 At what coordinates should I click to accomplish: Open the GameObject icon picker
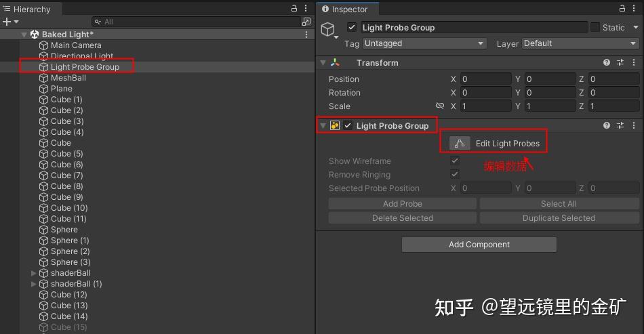328,30
